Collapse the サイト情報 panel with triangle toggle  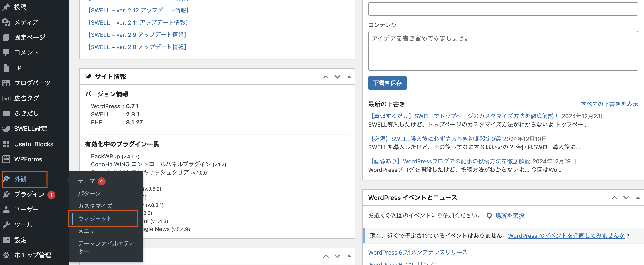point(349,77)
